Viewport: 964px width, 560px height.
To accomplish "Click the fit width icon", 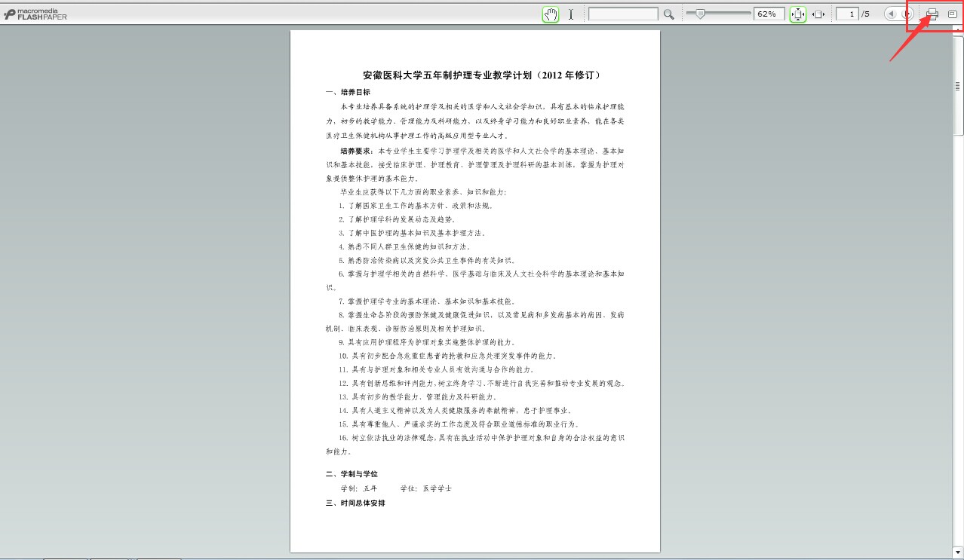I will click(x=818, y=14).
